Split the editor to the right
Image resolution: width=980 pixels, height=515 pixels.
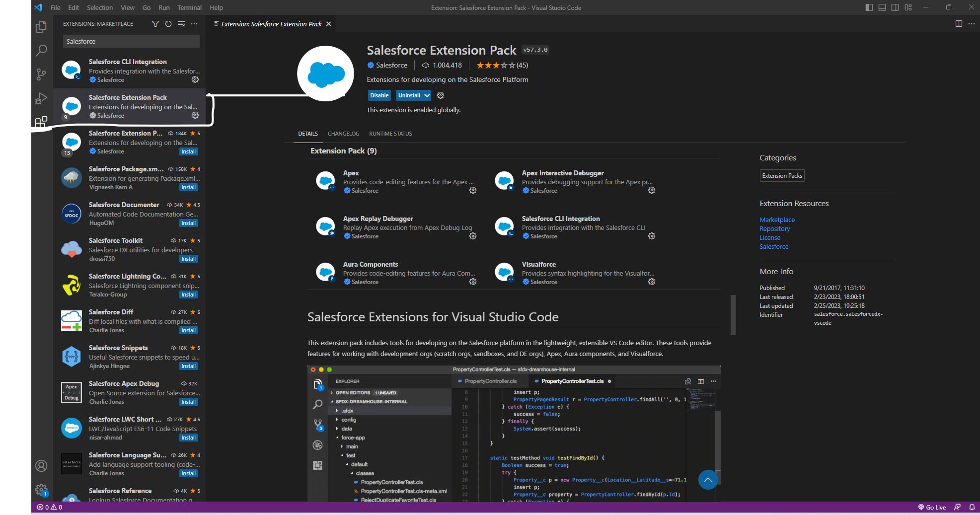point(959,24)
